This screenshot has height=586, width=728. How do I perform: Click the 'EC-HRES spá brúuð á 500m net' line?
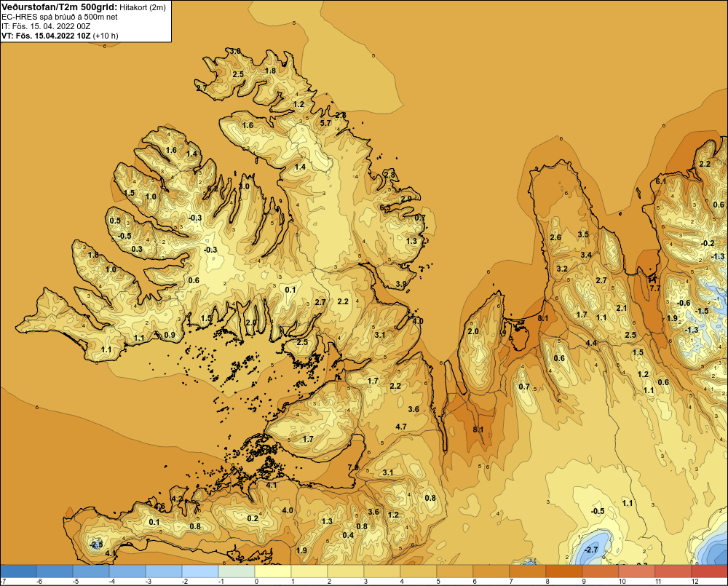59,17
